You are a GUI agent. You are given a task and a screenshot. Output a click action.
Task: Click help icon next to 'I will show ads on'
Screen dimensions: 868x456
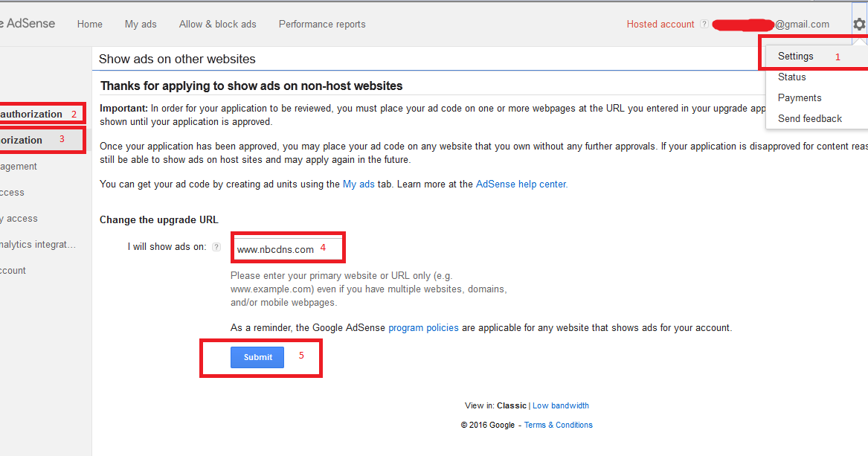[x=216, y=247]
